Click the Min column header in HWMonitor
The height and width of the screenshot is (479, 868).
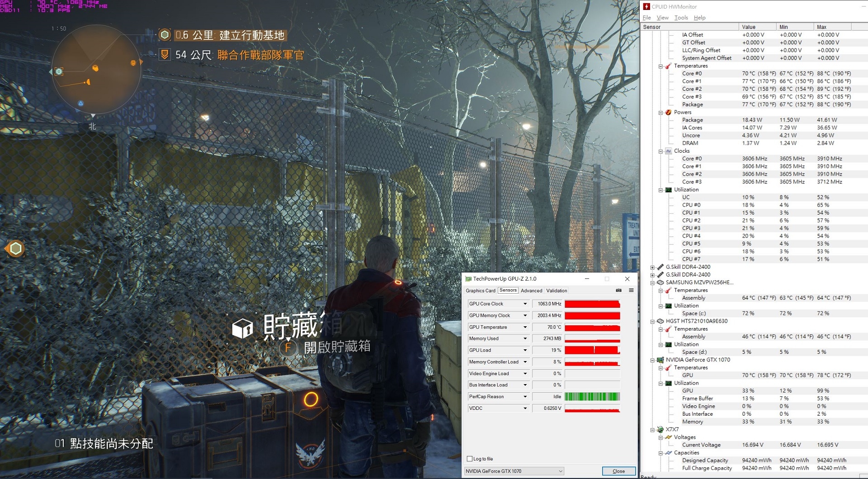795,27
